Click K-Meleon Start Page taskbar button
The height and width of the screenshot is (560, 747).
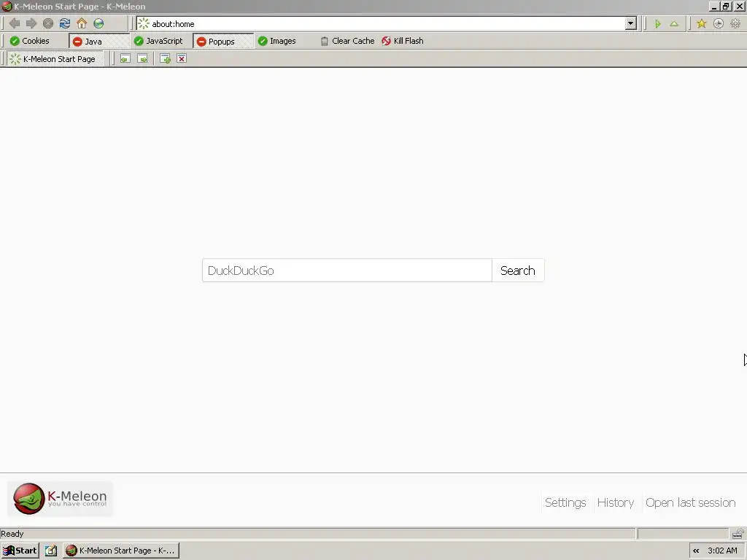click(x=121, y=551)
